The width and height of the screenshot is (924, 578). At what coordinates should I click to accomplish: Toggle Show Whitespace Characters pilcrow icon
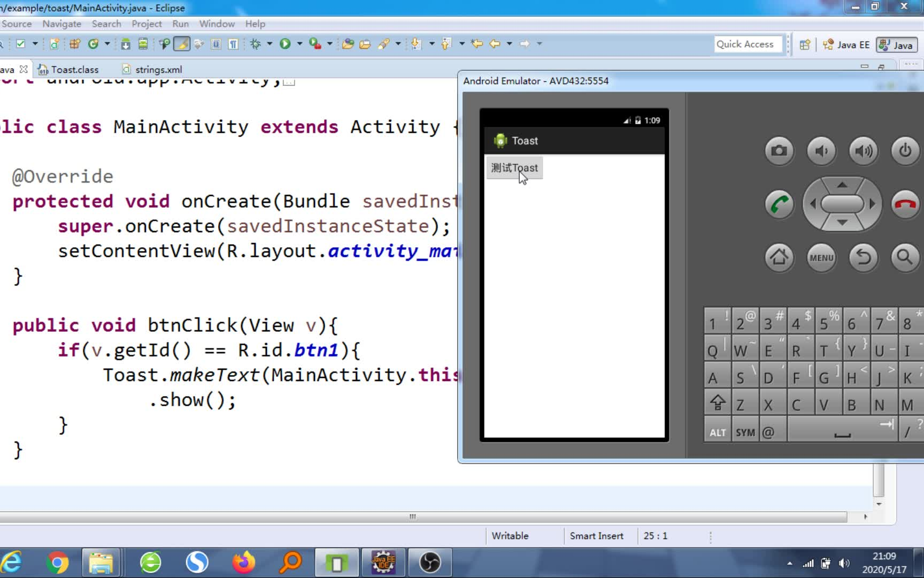tap(234, 44)
